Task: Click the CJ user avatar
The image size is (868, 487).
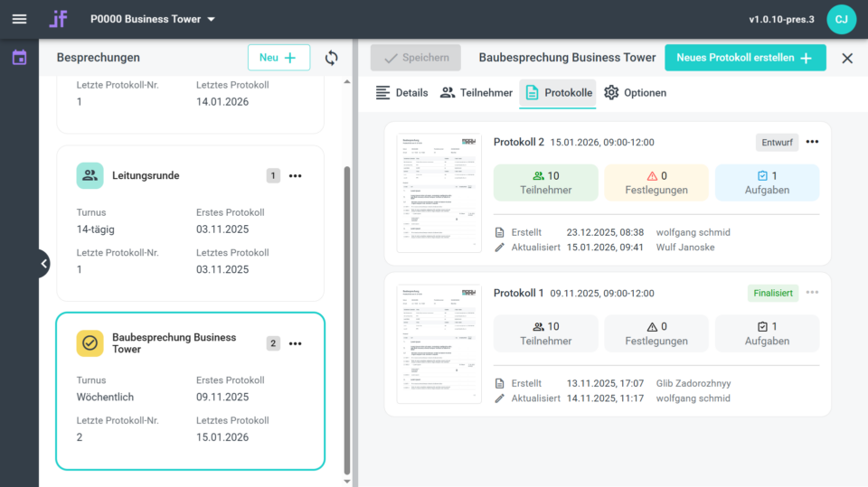Action: click(x=841, y=19)
